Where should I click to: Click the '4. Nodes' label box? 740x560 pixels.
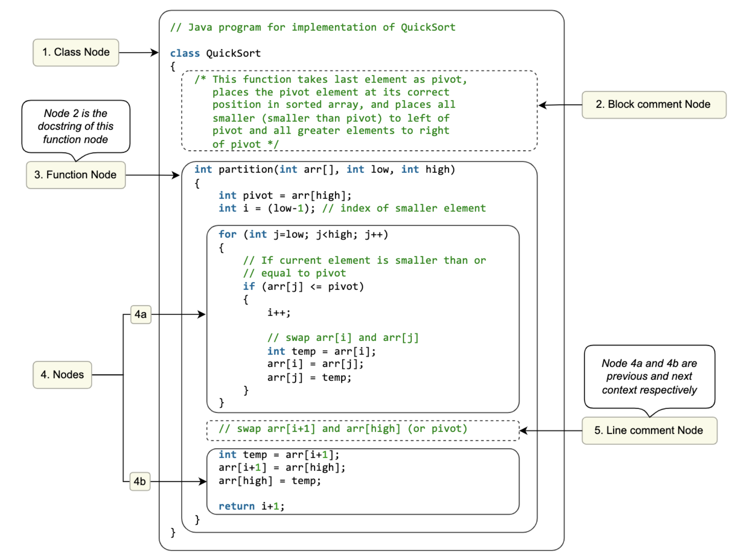click(62, 374)
